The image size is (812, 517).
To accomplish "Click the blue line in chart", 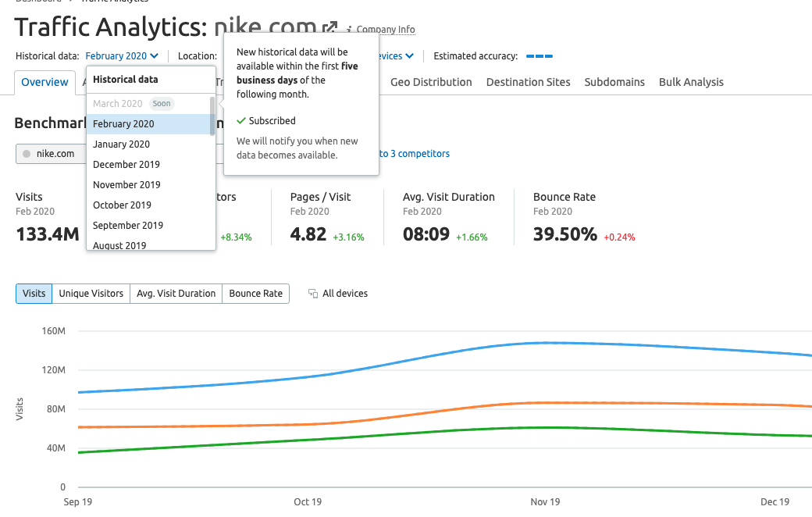I will (445, 352).
